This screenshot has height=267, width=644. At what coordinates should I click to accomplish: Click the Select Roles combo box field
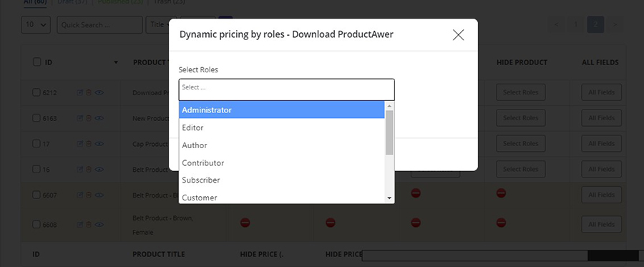click(x=287, y=89)
